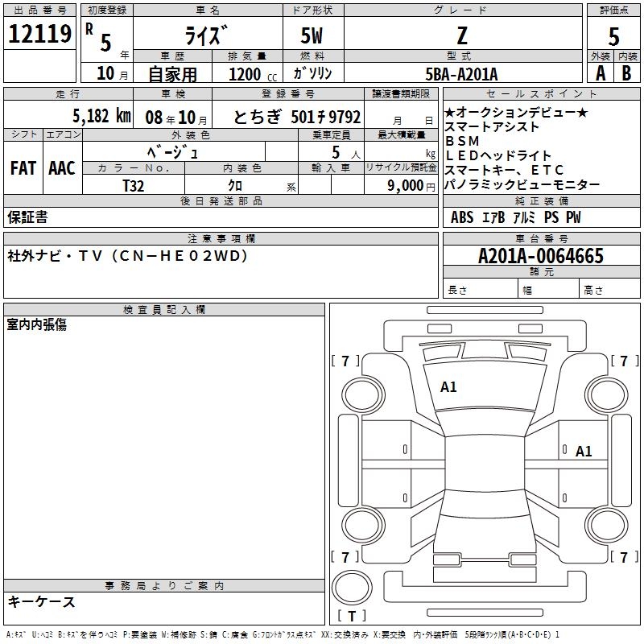This screenshot has height=644, width=644.
Task: Click overall evaluation score 5
Action: point(613,36)
